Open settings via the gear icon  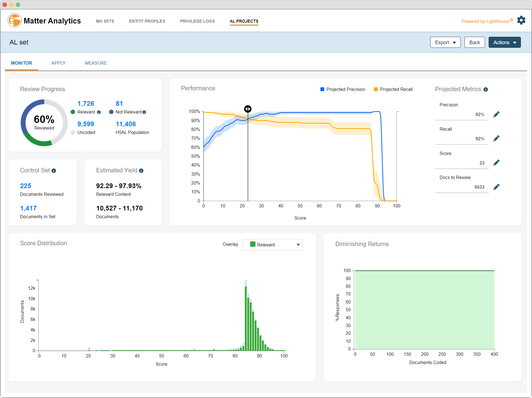(521, 20)
